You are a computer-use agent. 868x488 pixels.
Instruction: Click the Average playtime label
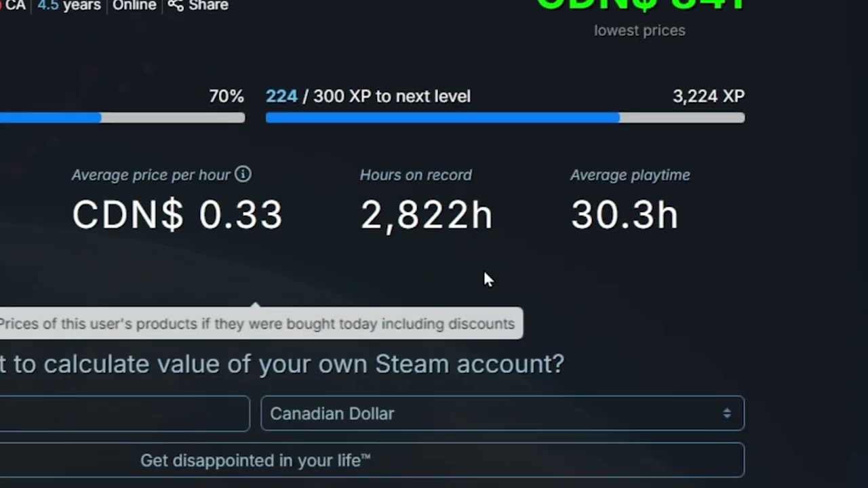pos(630,175)
